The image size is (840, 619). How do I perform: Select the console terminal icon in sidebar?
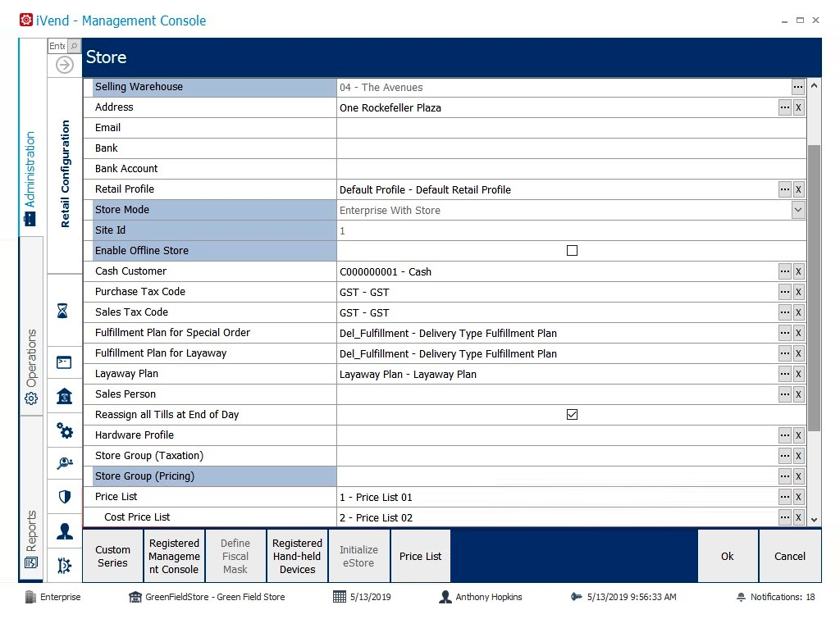(x=64, y=362)
